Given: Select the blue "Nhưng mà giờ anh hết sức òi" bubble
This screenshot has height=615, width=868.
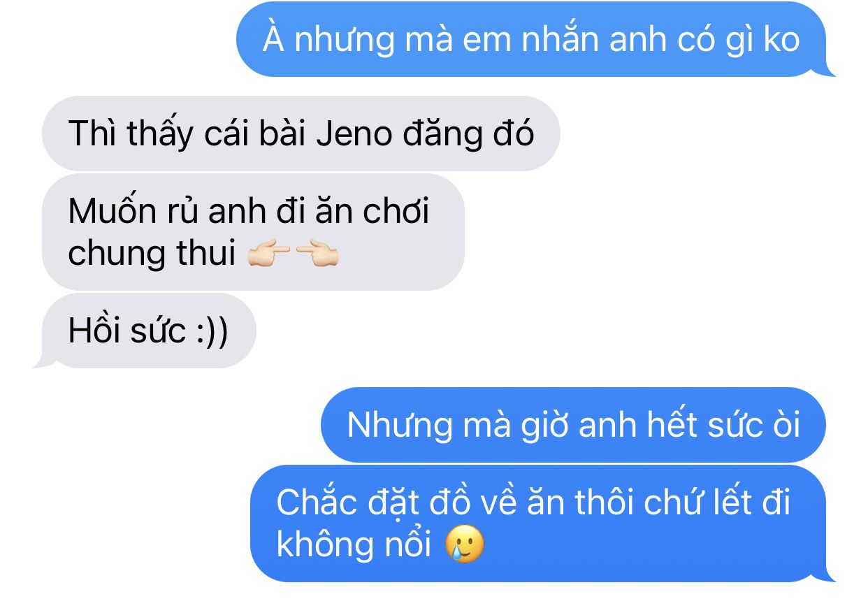Looking at the screenshot, I should (573, 424).
